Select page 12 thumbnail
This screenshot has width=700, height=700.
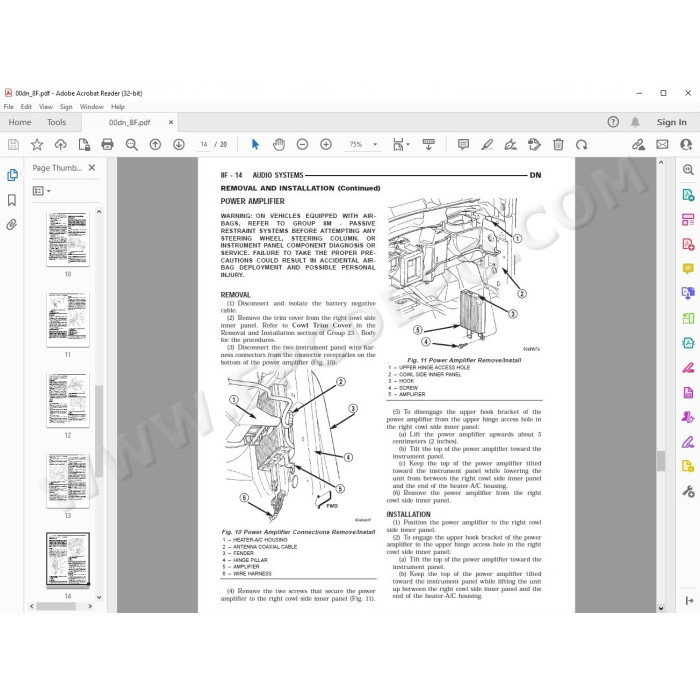(x=68, y=400)
